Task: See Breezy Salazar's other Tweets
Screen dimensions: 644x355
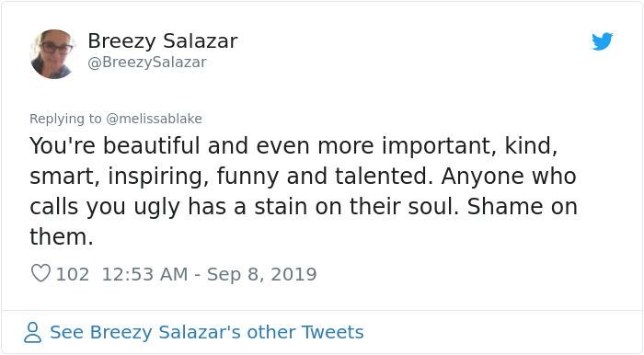Action: [x=207, y=332]
